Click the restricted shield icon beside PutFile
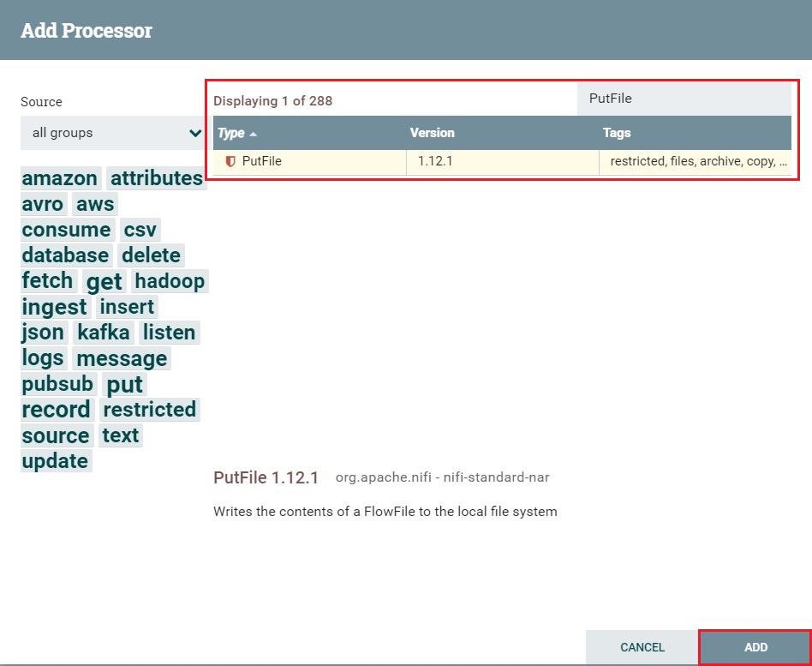 230,161
